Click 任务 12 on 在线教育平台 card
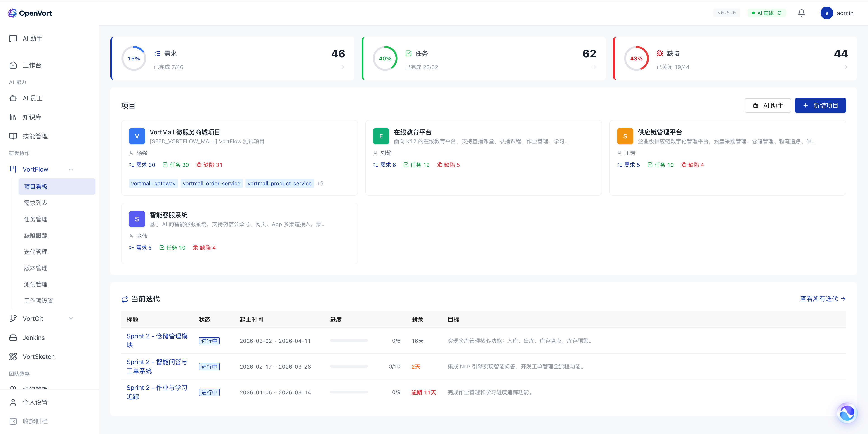 pyautogui.click(x=416, y=165)
